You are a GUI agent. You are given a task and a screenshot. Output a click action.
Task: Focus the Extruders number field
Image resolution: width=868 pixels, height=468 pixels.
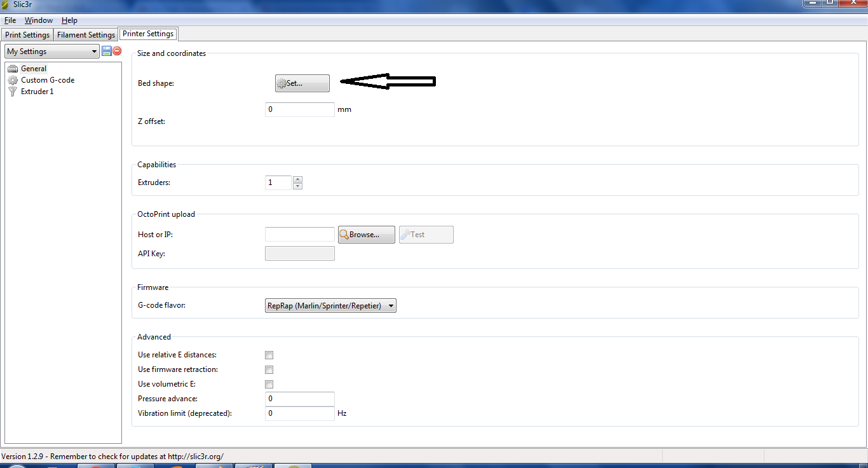[278, 182]
